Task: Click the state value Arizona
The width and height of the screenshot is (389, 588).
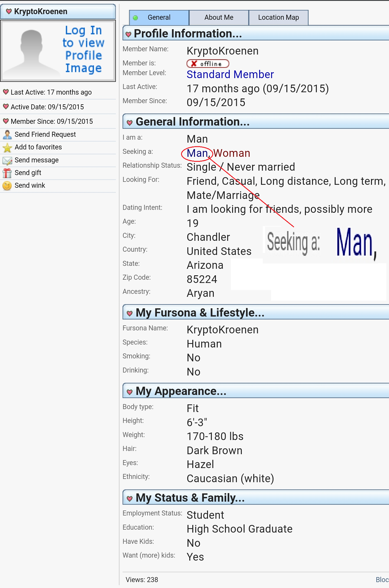Action: click(205, 265)
